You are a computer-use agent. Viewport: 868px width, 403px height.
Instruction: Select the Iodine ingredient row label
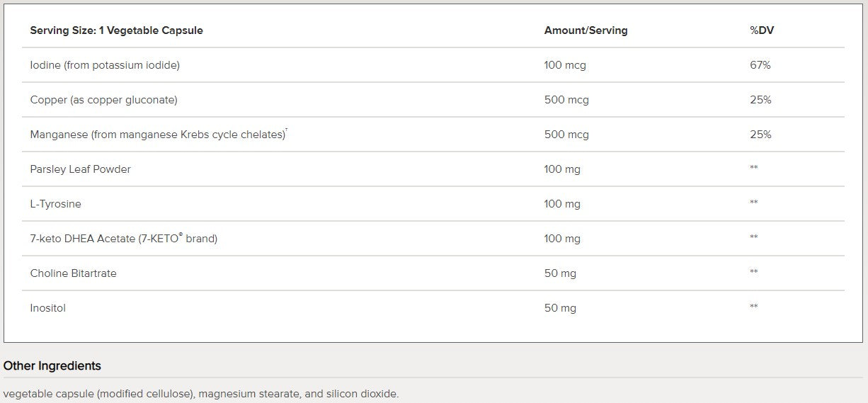105,65
